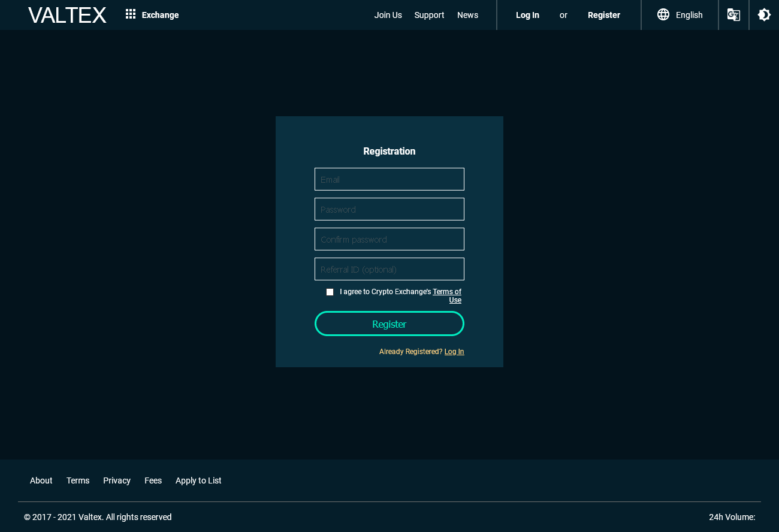Select the Referral ID optional field
This screenshot has width=779, height=532.
point(389,269)
